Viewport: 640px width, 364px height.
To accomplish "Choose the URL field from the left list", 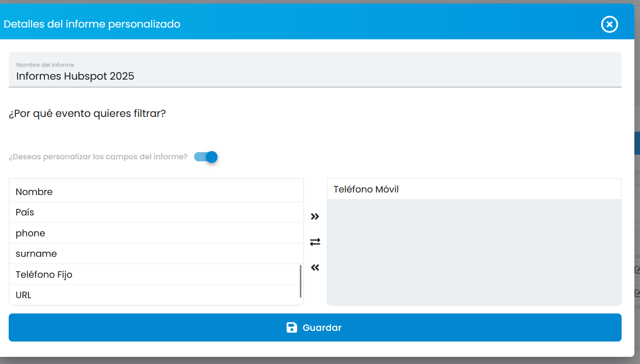I will pyautogui.click(x=23, y=295).
